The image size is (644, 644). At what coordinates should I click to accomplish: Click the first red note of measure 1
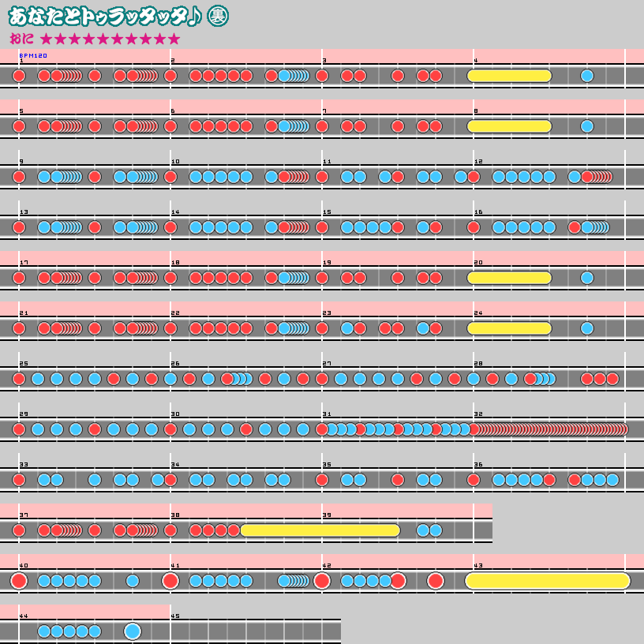tap(19, 76)
